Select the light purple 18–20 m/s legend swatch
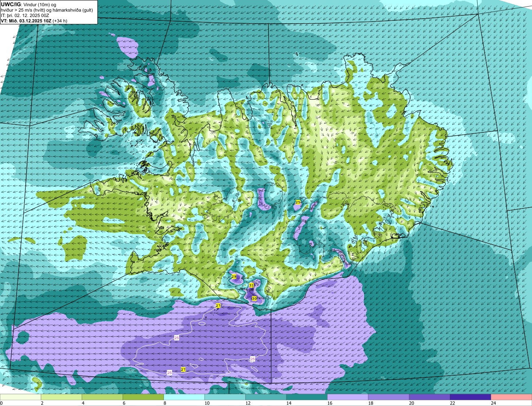This screenshot has height=406, width=532. [x=389, y=397]
